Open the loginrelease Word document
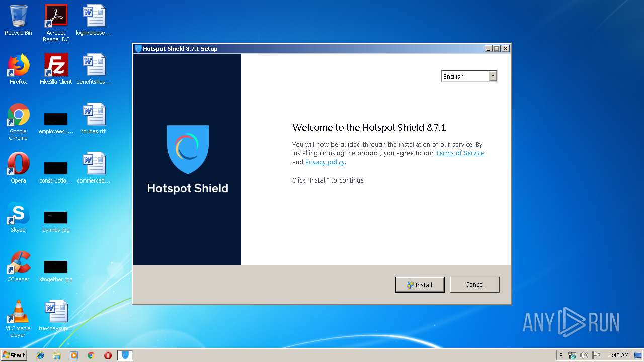This screenshot has height=362, width=644. coord(94,20)
